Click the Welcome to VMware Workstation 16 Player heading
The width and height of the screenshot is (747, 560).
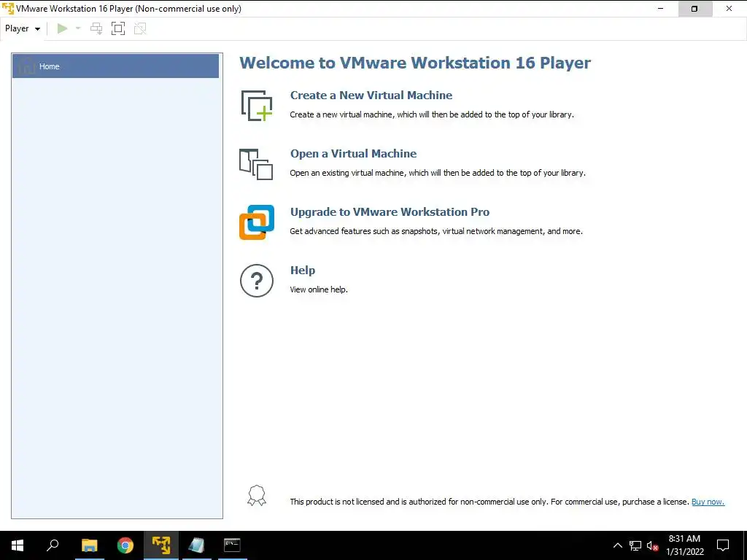click(415, 63)
